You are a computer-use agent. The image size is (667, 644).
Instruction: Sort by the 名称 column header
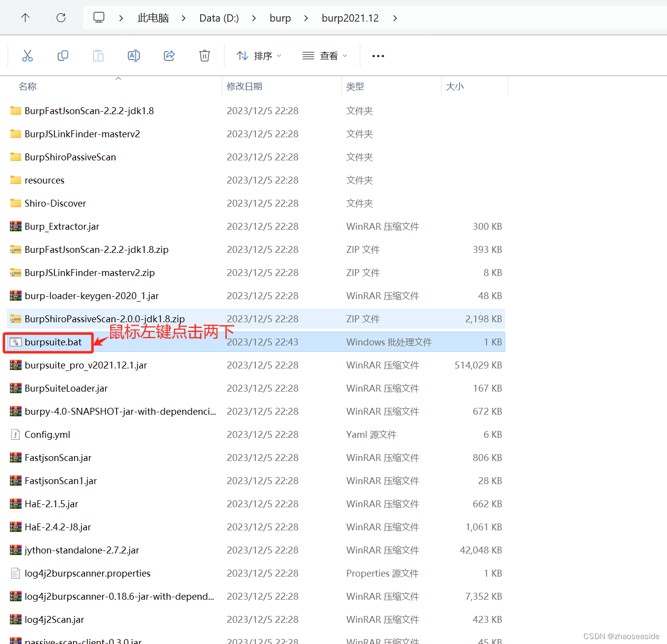tap(28, 87)
